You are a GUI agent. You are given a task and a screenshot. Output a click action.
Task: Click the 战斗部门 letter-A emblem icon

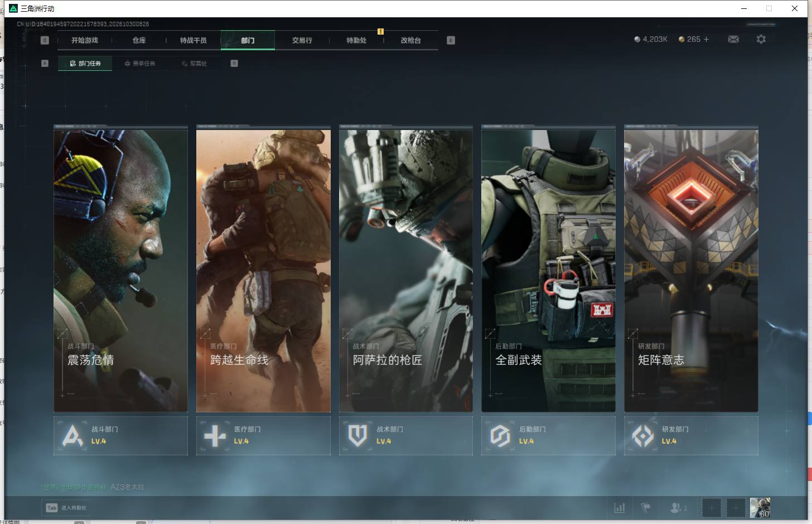(x=72, y=435)
